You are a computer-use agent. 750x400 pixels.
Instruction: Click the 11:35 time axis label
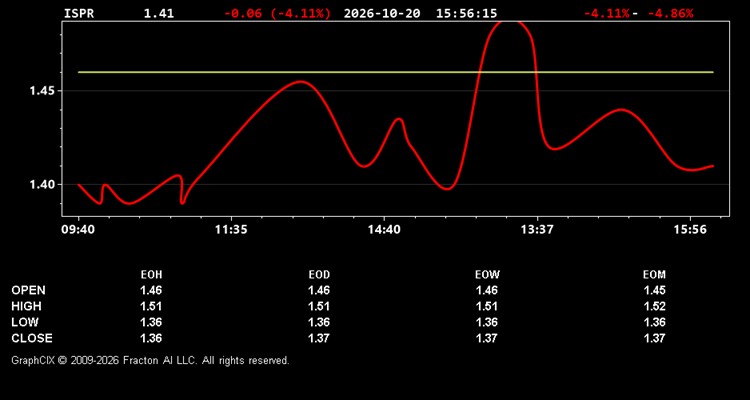[231, 230]
